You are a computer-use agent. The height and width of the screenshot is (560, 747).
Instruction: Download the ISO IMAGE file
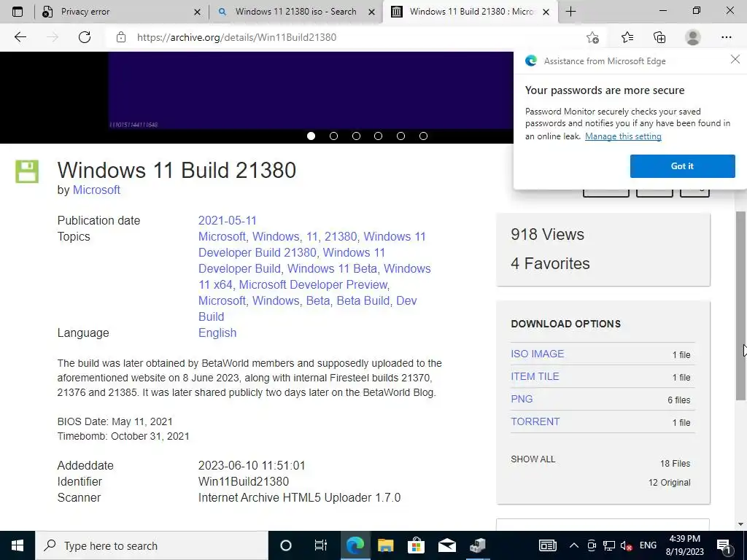pyautogui.click(x=538, y=354)
